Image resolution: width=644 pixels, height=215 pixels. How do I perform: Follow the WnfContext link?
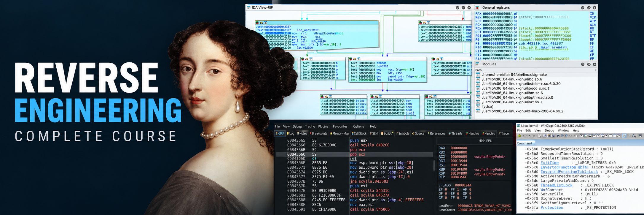[x=551, y=190]
